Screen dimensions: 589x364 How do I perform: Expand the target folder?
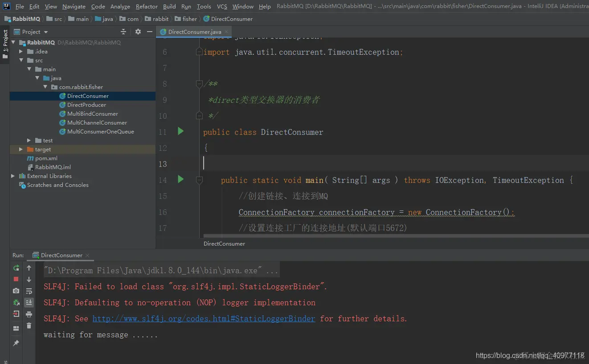(x=21, y=150)
